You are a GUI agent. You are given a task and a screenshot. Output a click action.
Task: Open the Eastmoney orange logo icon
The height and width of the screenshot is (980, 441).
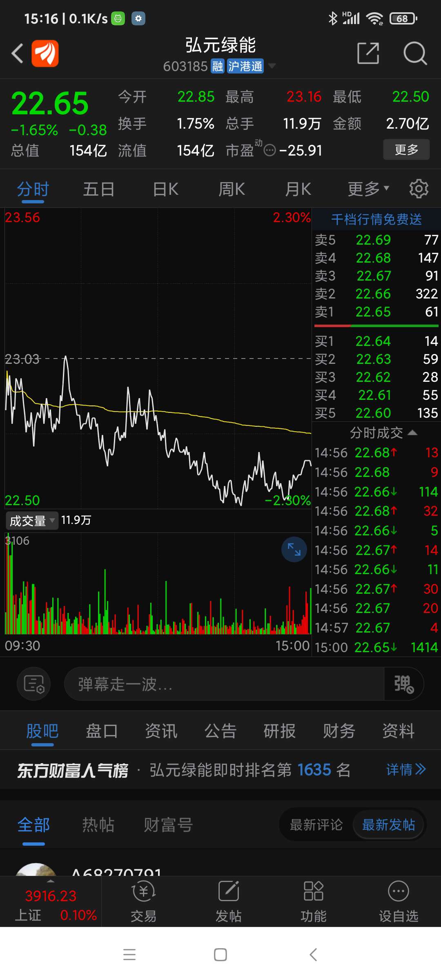point(45,53)
